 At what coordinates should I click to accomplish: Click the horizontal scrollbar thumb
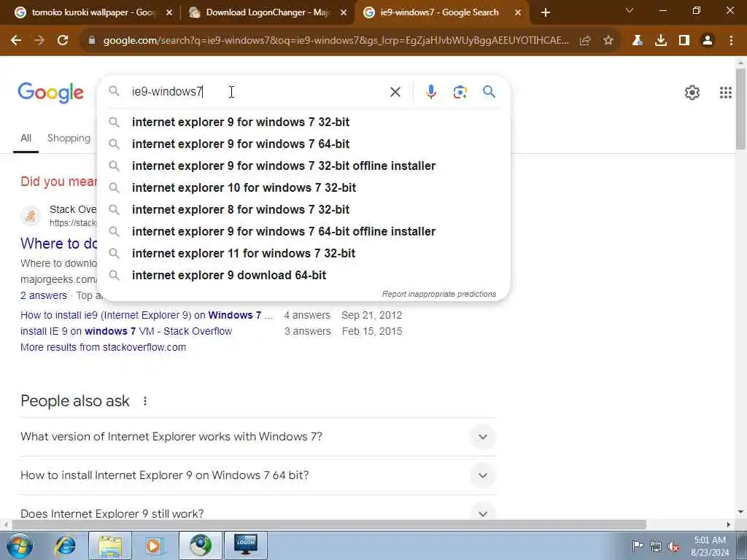pyautogui.click(x=329, y=525)
